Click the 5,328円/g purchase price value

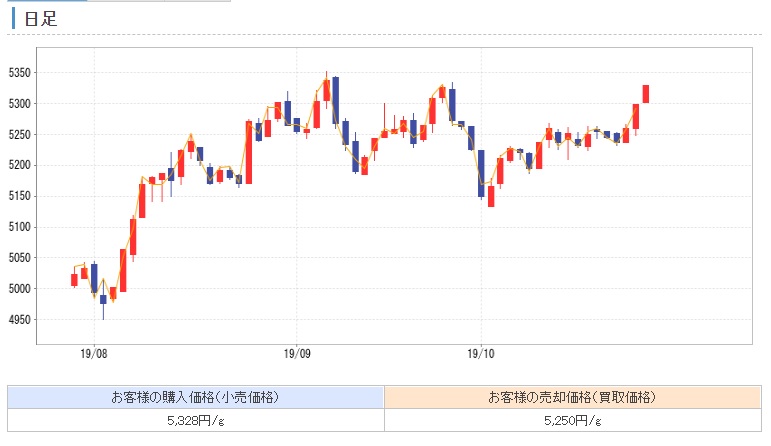pos(196,420)
